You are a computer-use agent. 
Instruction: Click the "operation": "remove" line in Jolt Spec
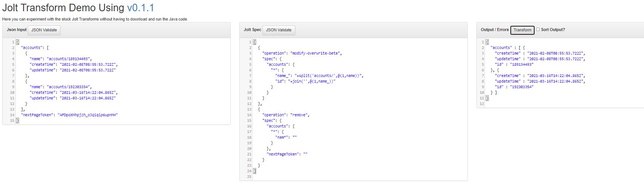coord(286,115)
